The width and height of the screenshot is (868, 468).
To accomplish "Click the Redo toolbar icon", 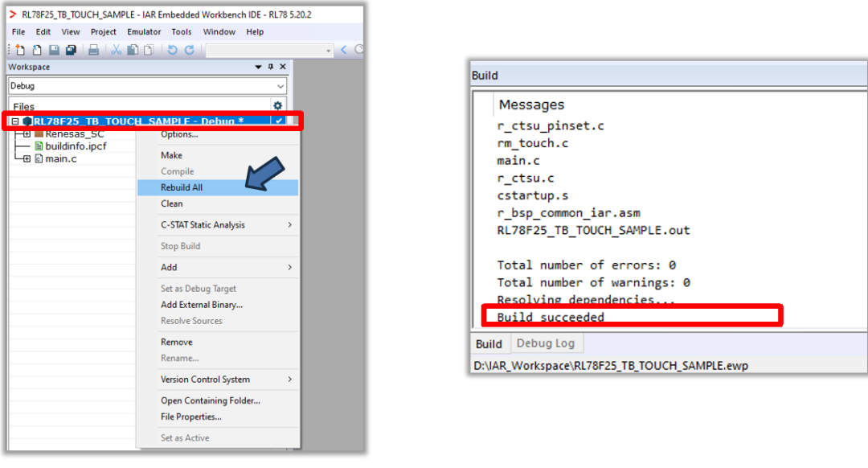I will click(190, 50).
